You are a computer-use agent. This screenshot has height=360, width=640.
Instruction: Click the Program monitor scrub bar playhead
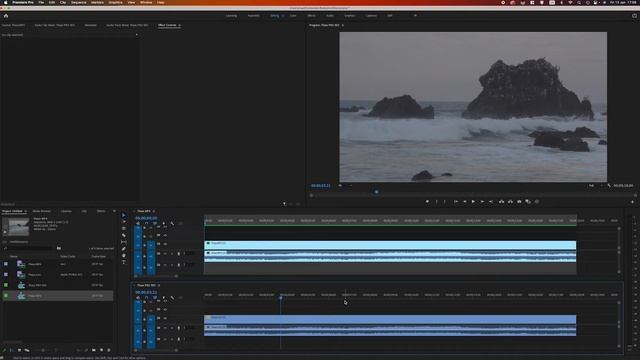coord(376,192)
